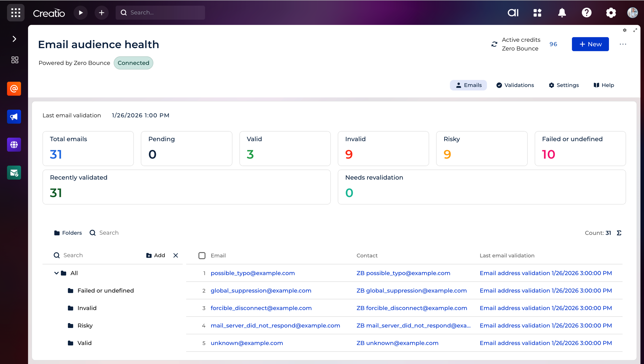This screenshot has width=644, height=364.
Task: Click the run process play icon
Action: coord(81,12)
